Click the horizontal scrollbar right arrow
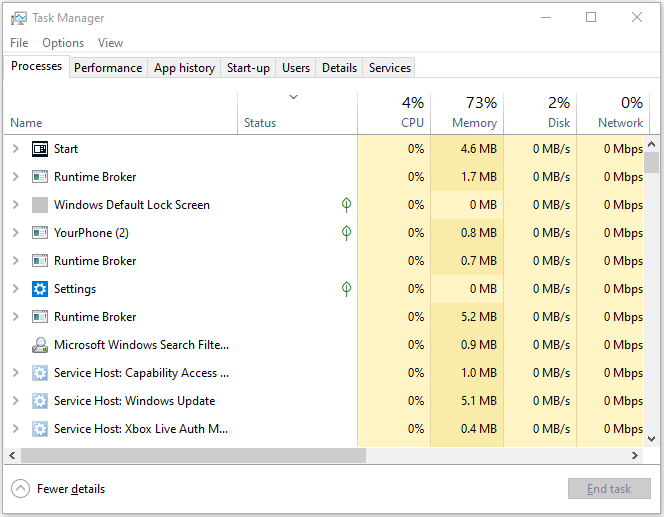 pyautogui.click(x=635, y=456)
